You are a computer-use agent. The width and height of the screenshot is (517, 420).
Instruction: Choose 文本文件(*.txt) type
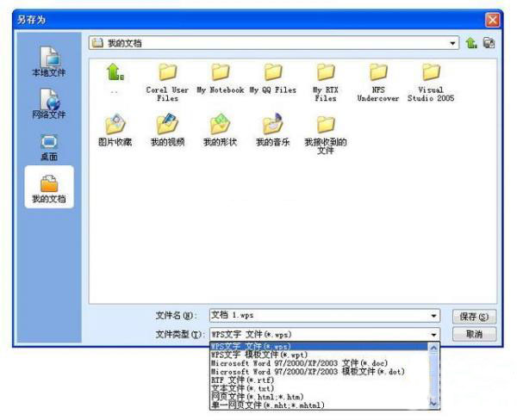319,388
